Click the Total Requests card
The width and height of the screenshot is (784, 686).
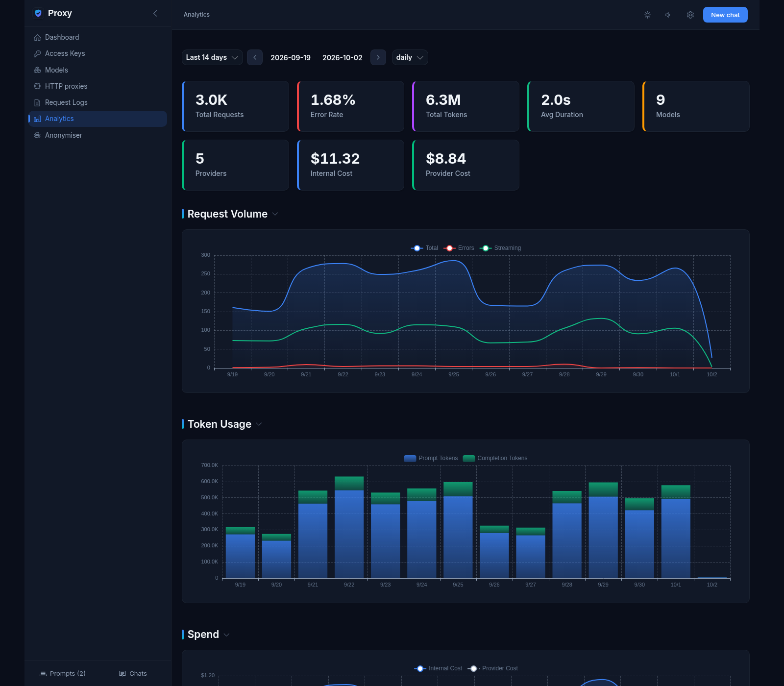(235, 106)
